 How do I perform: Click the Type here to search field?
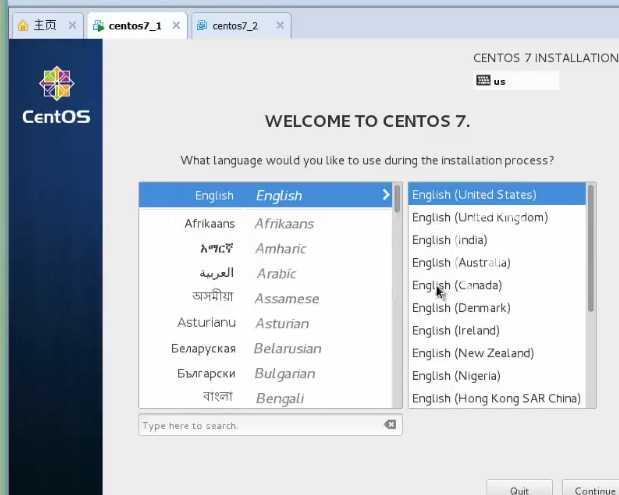click(270, 425)
